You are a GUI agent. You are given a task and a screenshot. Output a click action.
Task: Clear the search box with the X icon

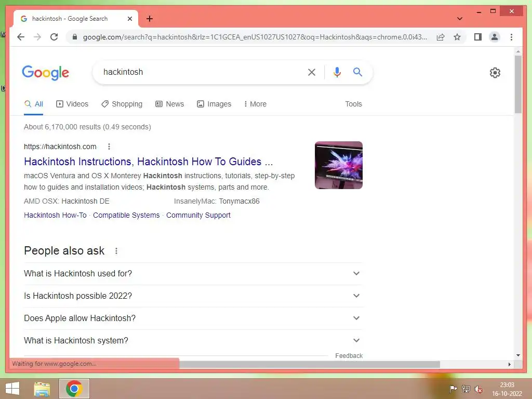tap(312, 72)
